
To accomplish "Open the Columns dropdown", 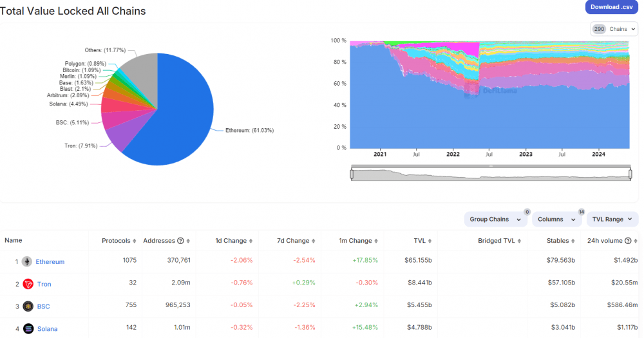I will coord(556,220).
